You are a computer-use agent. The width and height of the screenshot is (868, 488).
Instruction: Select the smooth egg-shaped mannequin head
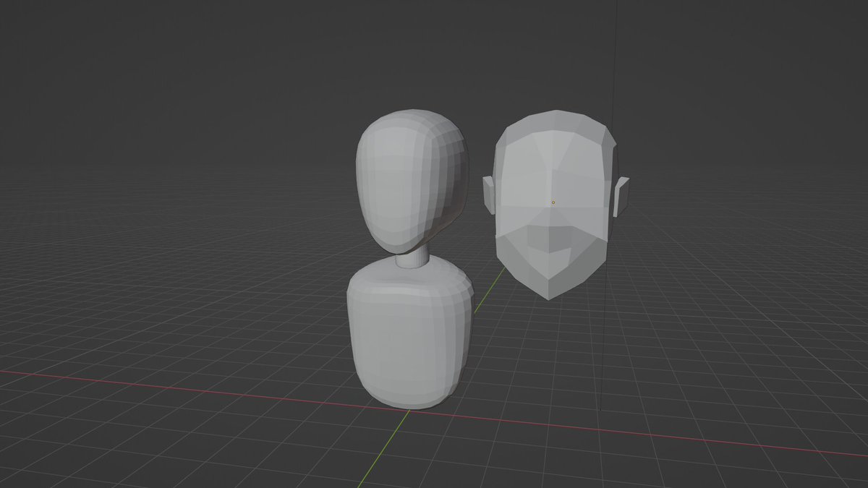click(412, 181)
